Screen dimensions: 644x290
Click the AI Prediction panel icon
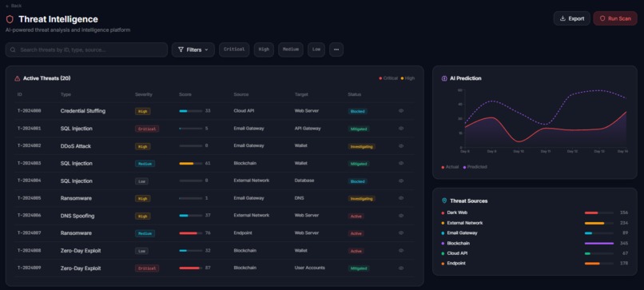[444, 78]
